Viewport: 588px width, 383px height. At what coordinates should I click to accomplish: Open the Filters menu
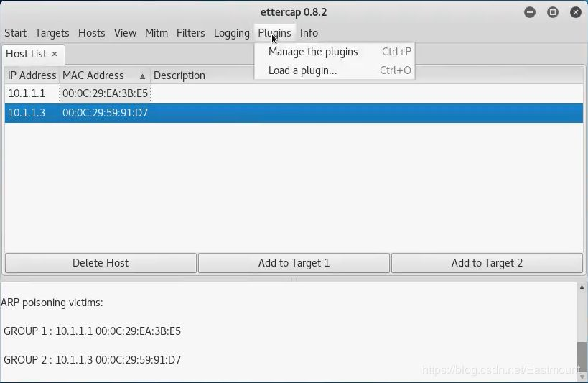190,33
